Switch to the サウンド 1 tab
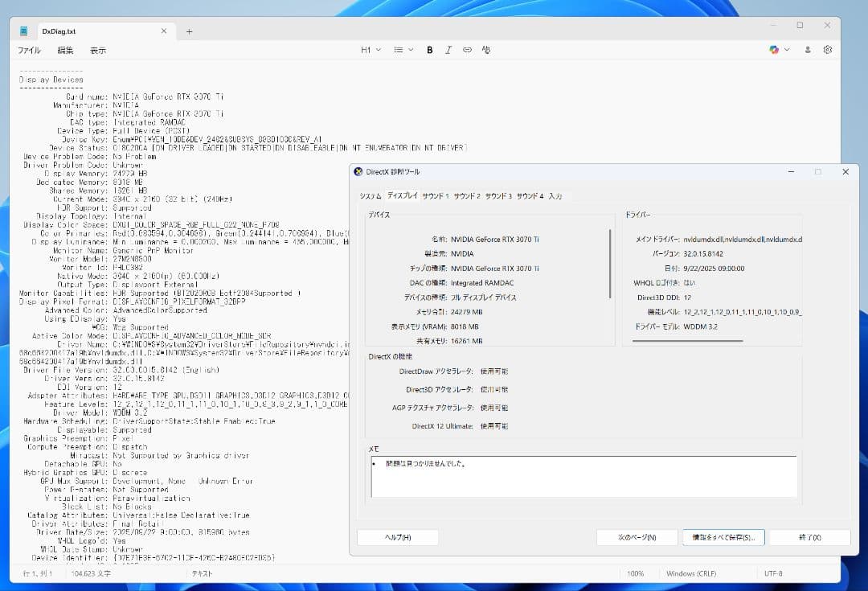 tap(436, 196)
